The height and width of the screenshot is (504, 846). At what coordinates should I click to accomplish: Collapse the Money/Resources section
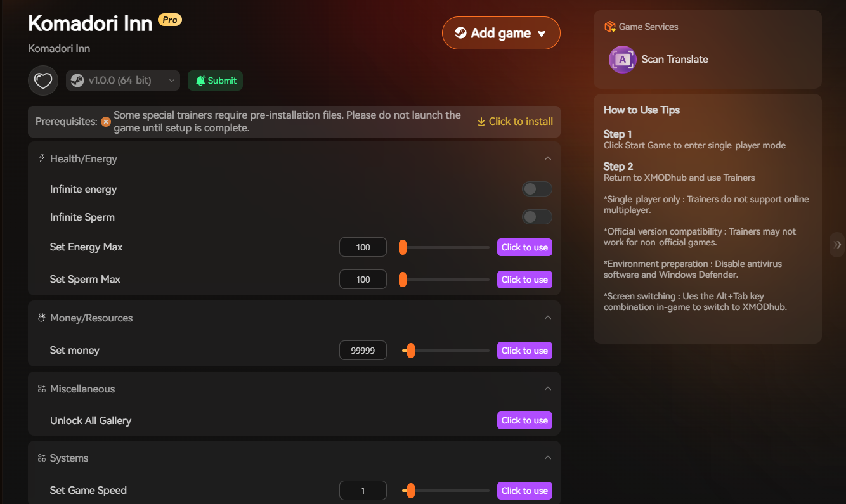548,318
